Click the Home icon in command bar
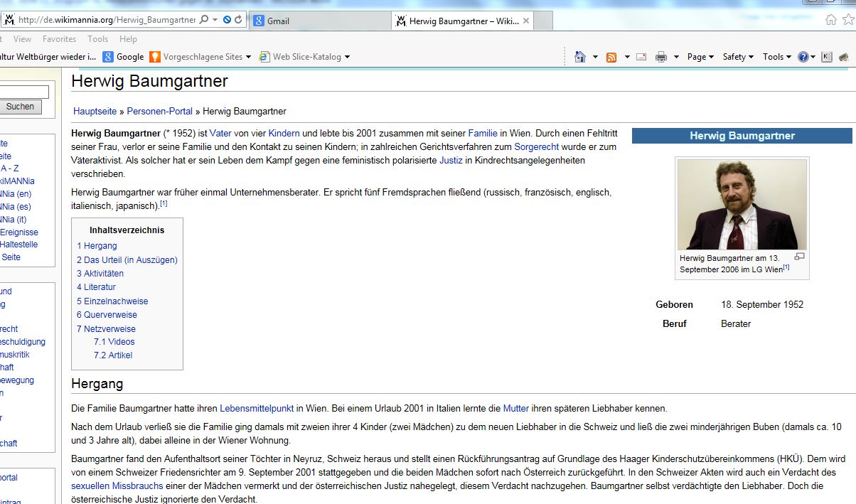Viewport: 856px width, 504px height. [x=579, y=57]
